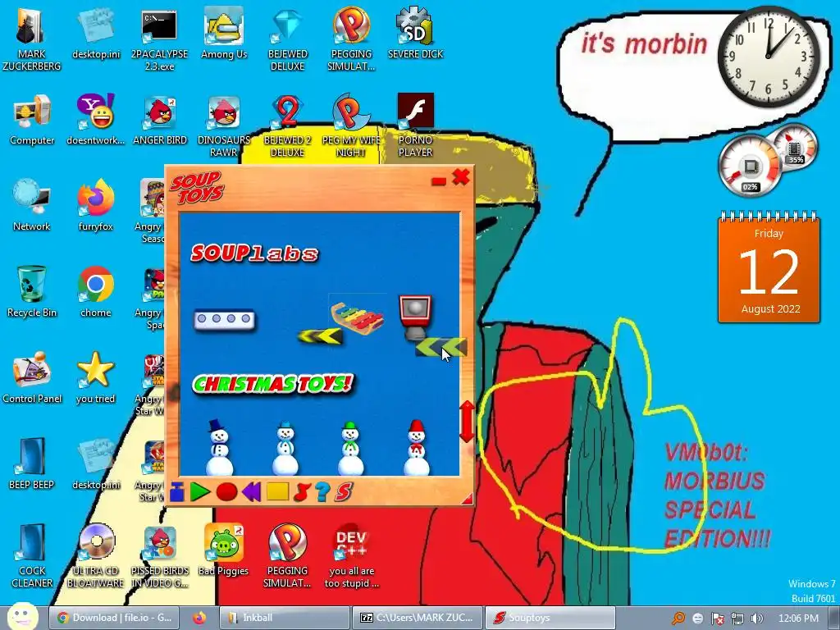The height and width of the screenshot is (630, 840).
Task: Click the Start button smiley orb
Action: (22, 616)
